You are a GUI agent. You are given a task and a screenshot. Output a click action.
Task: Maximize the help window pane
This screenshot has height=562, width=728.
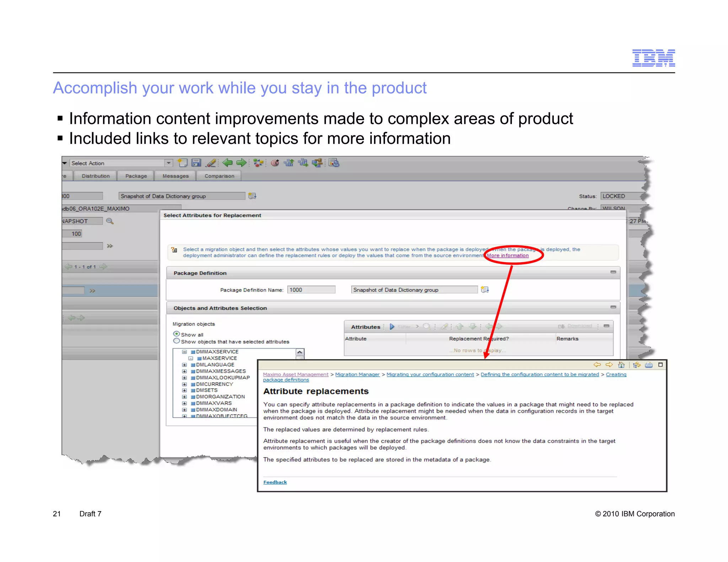point(660,364)
